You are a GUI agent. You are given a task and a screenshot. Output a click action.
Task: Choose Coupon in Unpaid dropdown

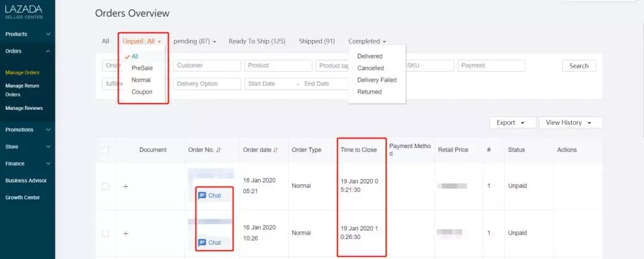142,92
